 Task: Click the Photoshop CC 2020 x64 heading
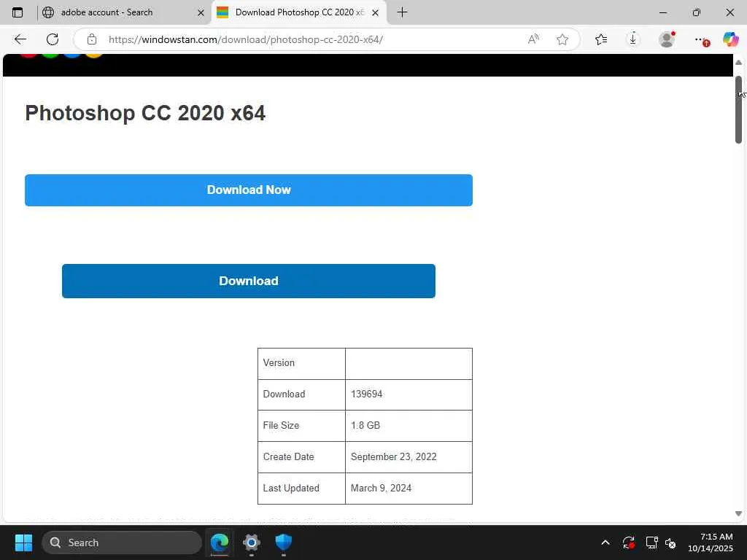(x=145, y=113)
